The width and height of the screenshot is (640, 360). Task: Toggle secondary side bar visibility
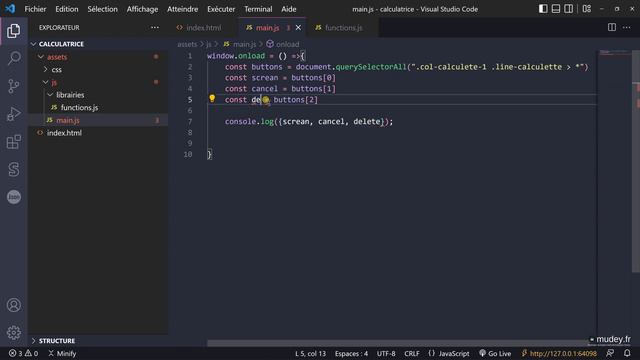[568, 9]
